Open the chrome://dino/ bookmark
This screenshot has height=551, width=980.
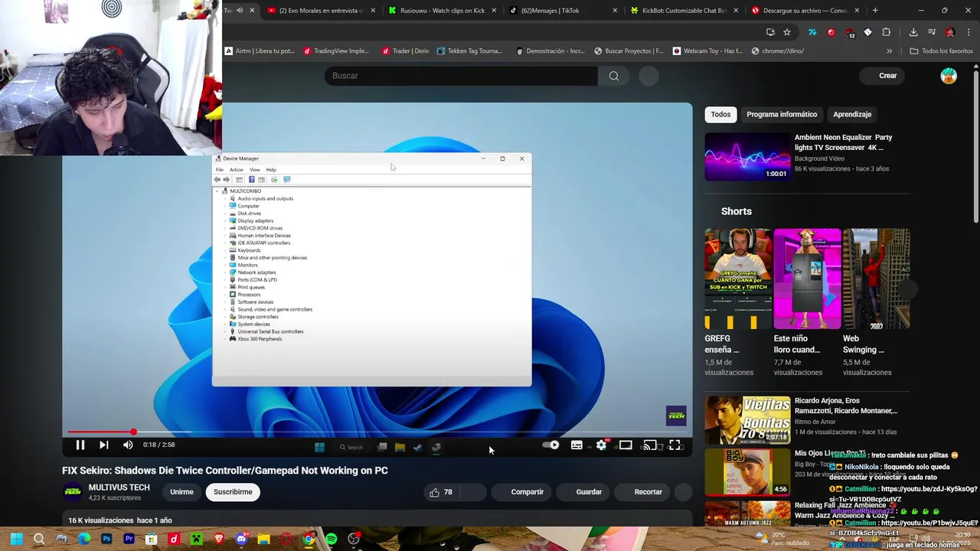pyautogui.click(x=778, y=51)
